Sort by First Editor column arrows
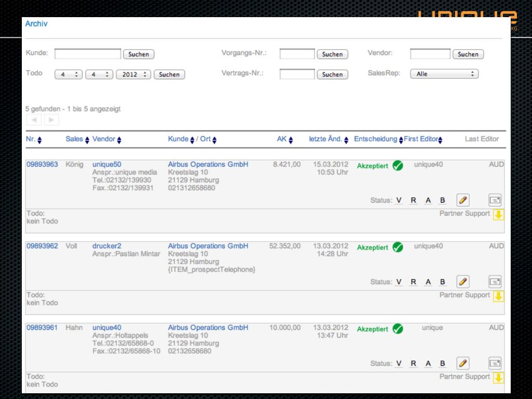 [x=440, y=140]
